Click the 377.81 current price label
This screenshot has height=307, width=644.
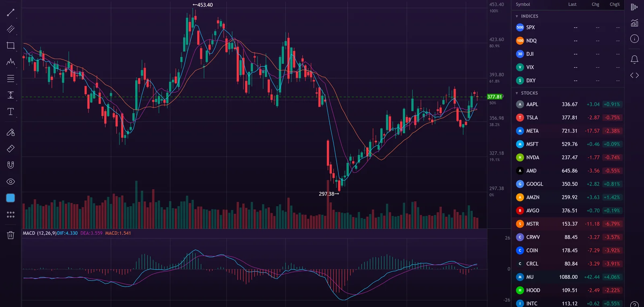click(x=495, y=97)
